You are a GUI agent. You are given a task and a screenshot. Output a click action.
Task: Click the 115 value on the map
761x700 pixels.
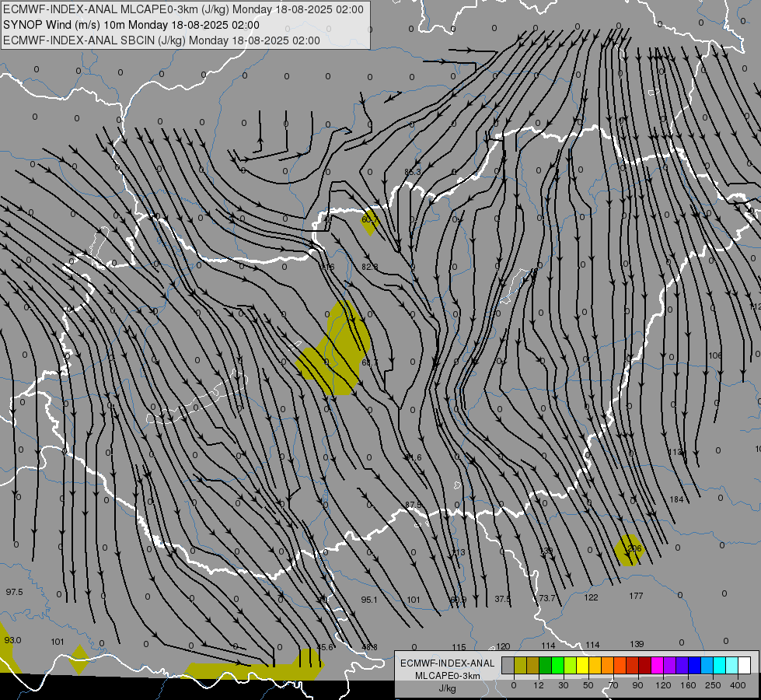459,647
